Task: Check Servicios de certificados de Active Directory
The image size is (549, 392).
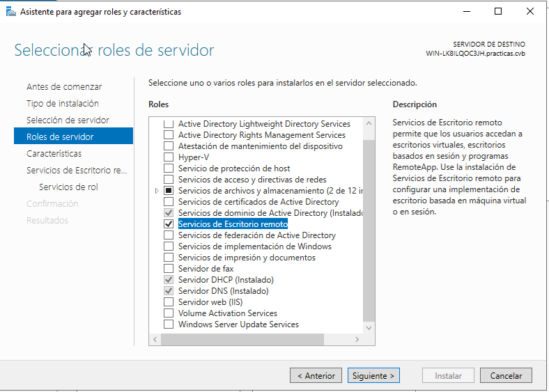Action: (x=169, y=202)
